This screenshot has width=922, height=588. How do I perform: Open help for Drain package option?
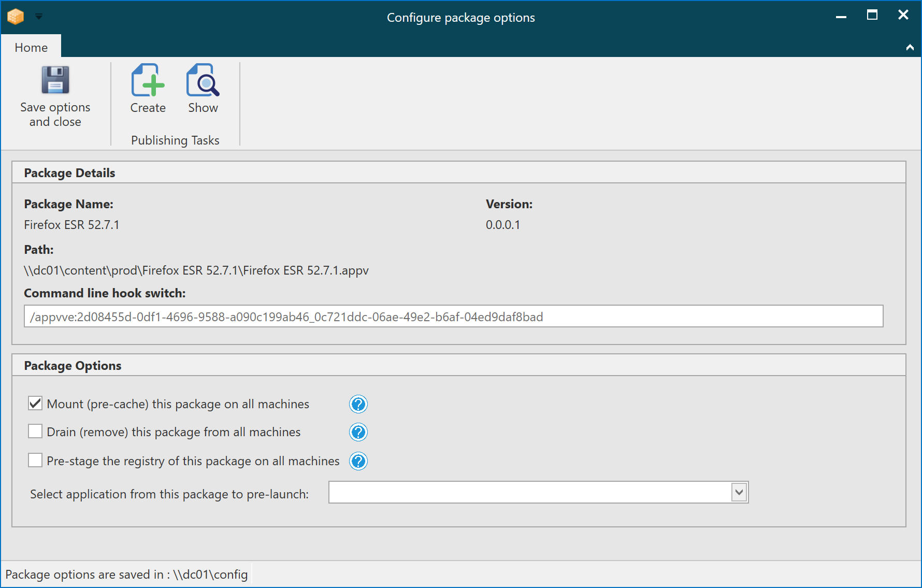pyautogui.click(x=358, y=432)
